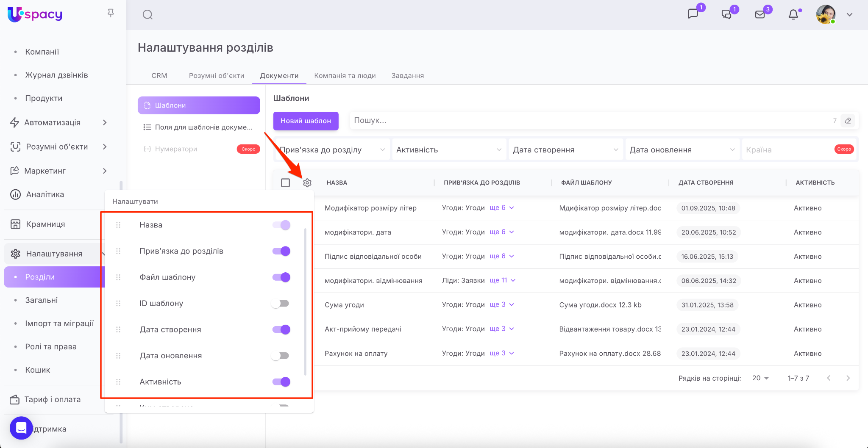Open the Активність filter dropdown
This screenshot has height=448, width=868.
(x=448, y=150)
